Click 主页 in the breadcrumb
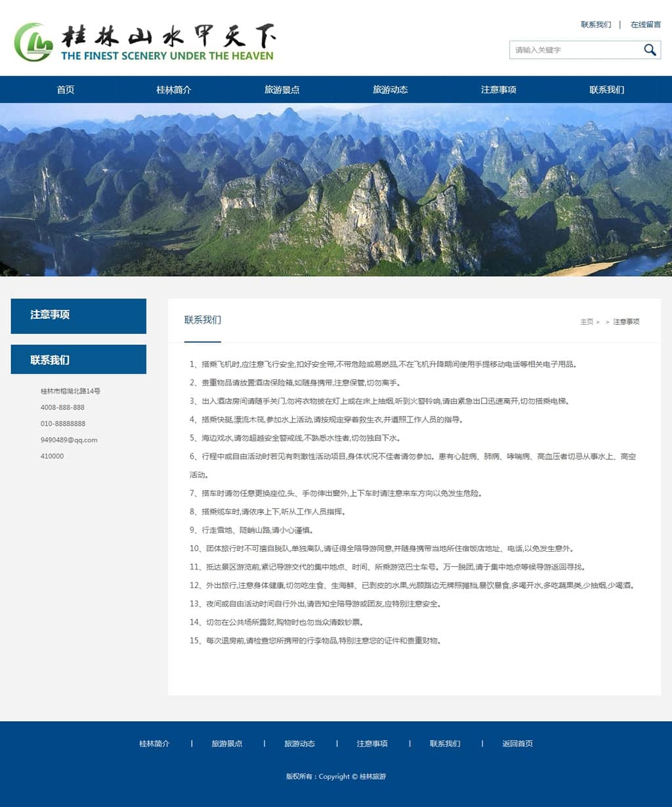The width and height of the screenshot is (672, 807). (586, 322)
